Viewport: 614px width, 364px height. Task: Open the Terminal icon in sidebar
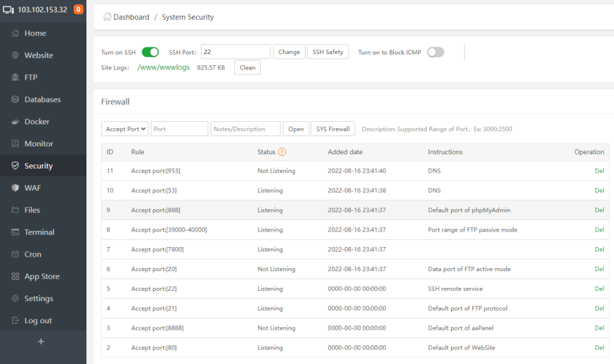tap(16, 233)
